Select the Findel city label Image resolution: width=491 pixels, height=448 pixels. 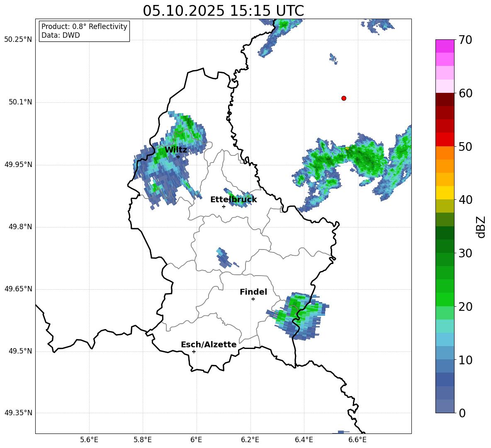pos(253,292)
